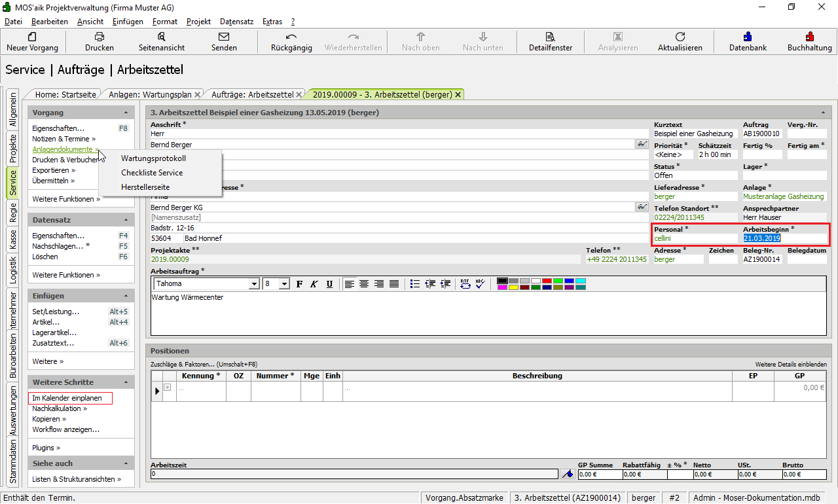Switch to the Anlagen: Wartungsplan tab

tap(150, 94)
